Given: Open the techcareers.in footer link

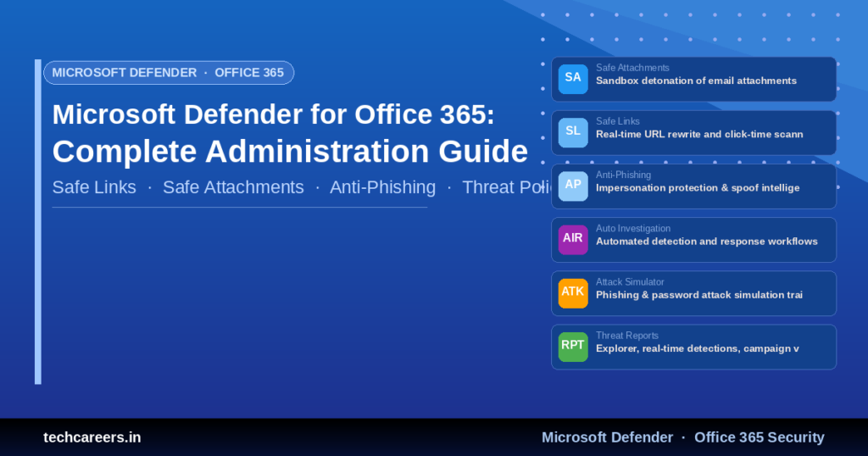Looking at the screenshot, I should click(92, 437).
